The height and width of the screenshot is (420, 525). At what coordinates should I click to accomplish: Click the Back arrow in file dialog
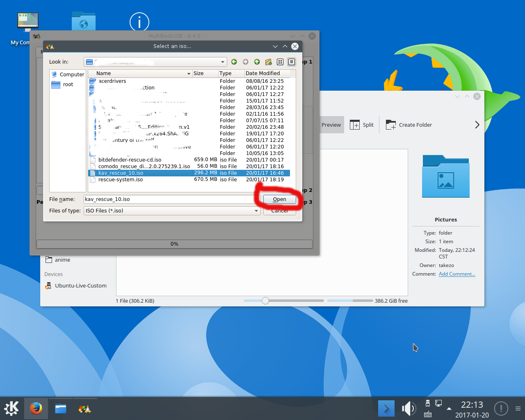tap(234, 62)
